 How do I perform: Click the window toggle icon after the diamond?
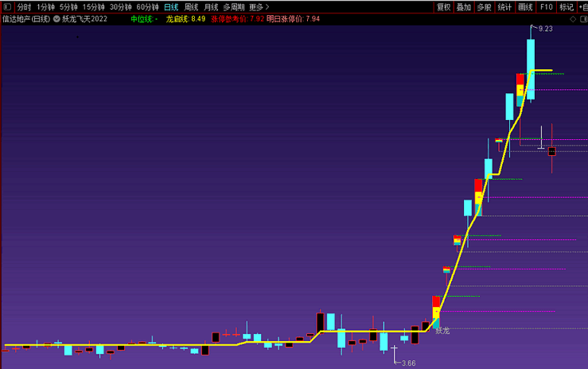584,19
